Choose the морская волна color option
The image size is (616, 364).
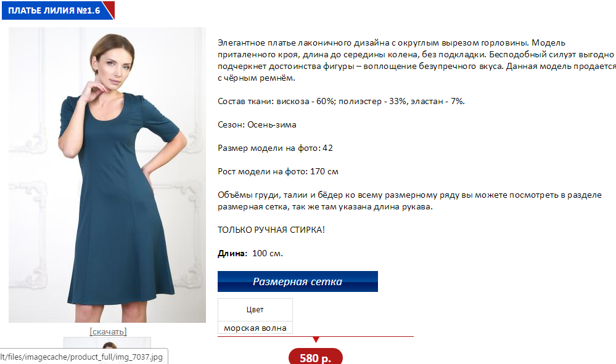(x=255, y=328)
